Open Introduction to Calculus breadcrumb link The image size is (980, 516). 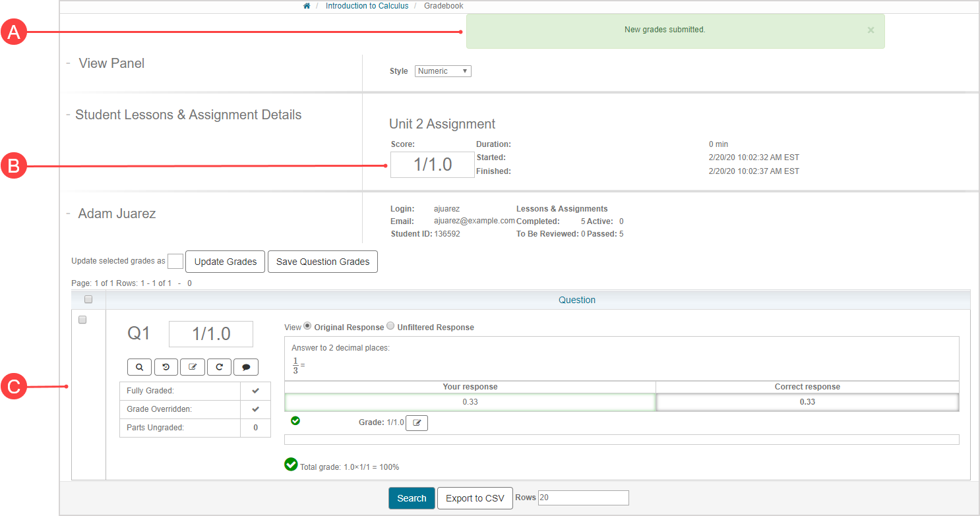click(367, 6)
